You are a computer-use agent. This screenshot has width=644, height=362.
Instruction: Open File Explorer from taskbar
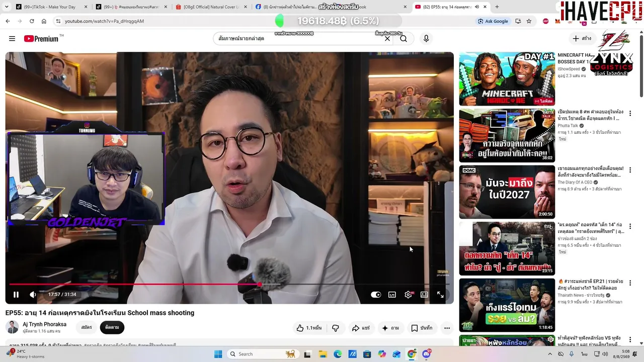(323, 354)
